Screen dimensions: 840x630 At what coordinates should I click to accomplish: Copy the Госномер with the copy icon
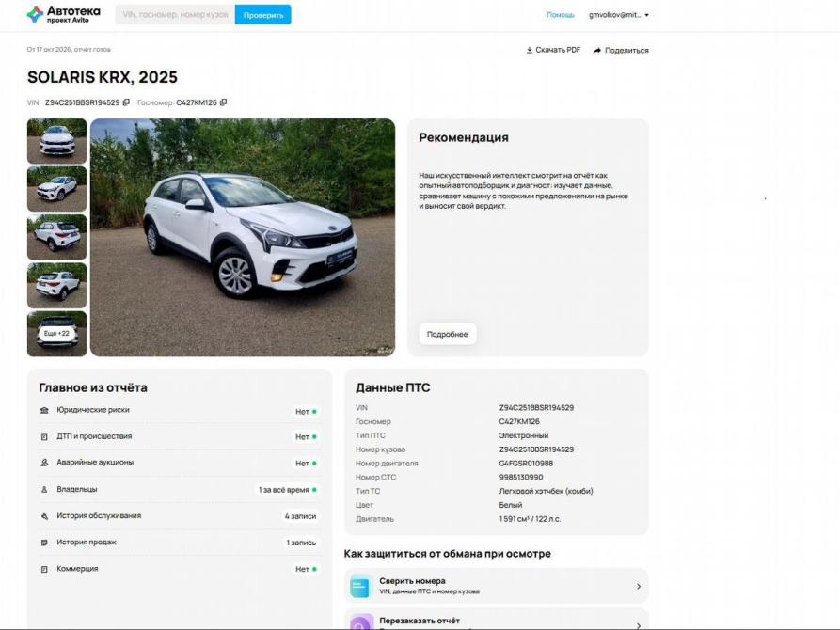click(223, 102)
